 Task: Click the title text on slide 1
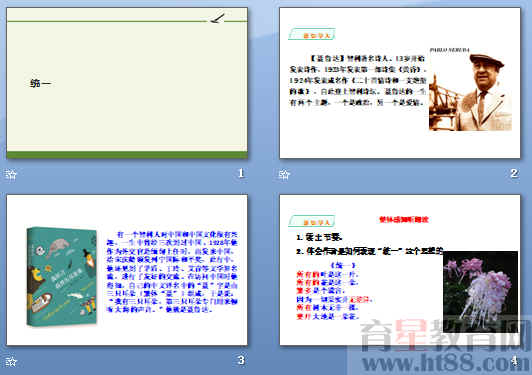click(x=40, y=83)
